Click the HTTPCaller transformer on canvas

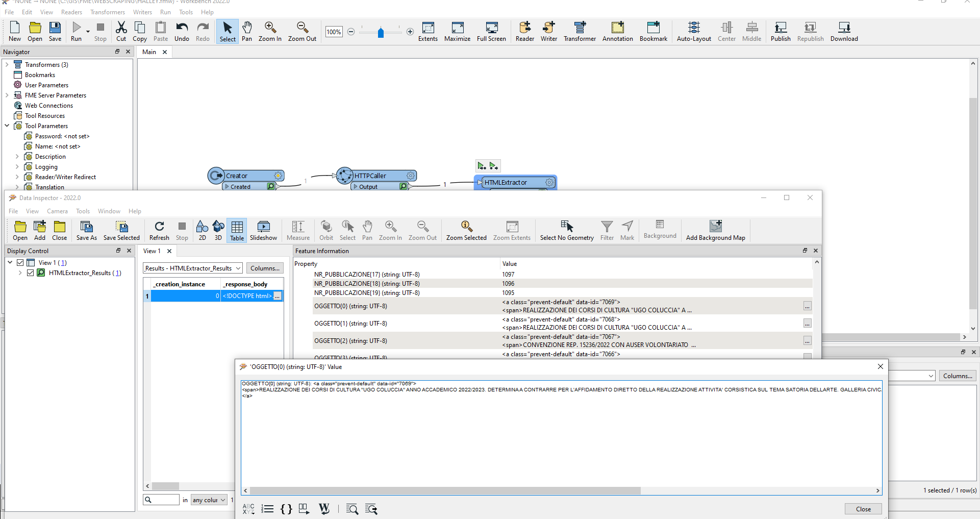click(x=377, y=176)
